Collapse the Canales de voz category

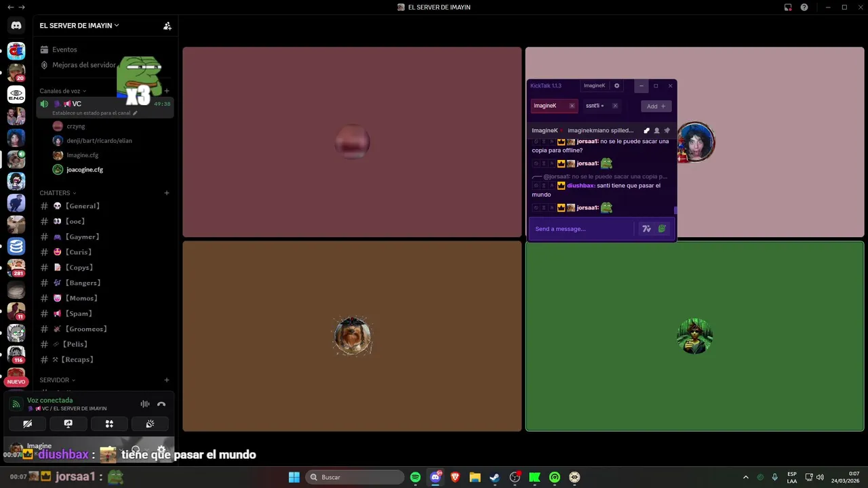pyautogui.click(x=62, y=91)
